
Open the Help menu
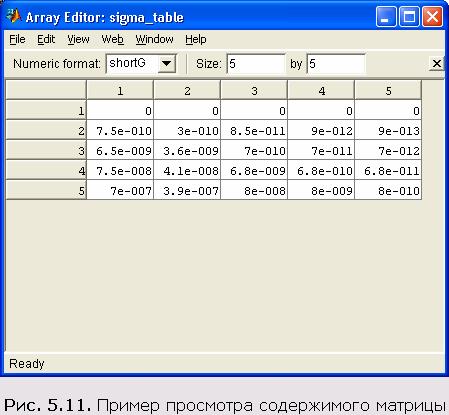pos(196,39)
